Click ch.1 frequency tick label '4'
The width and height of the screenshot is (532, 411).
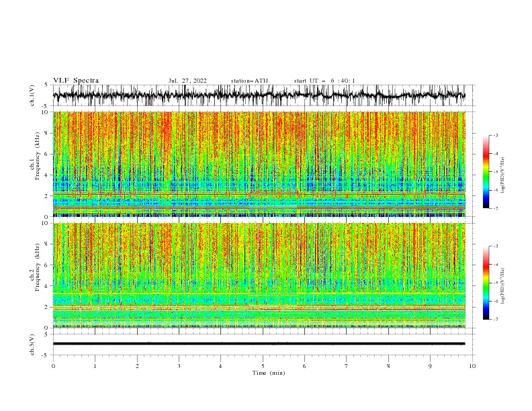[46, 175]
